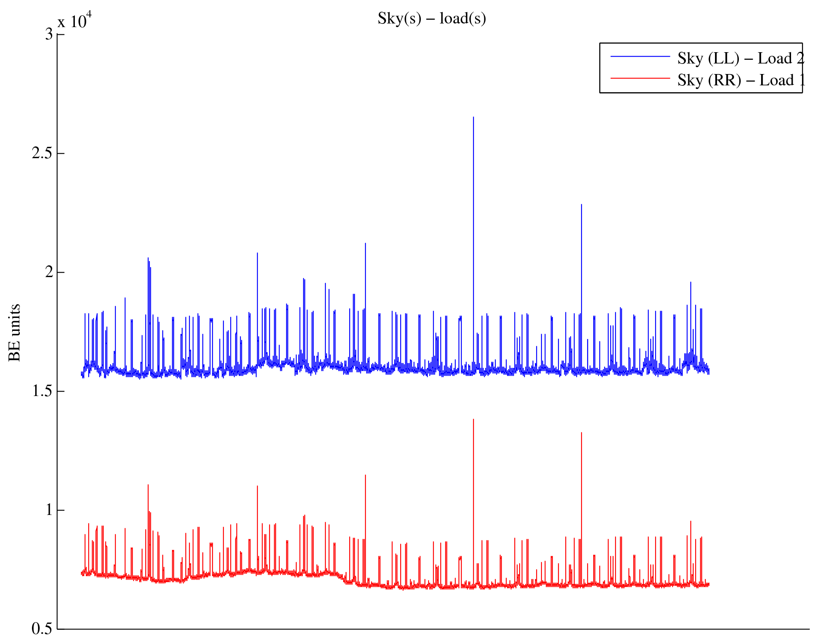Click the y-axis tick label '2.5'
Viewport: 821px width, 644px height.
point(42,153)
